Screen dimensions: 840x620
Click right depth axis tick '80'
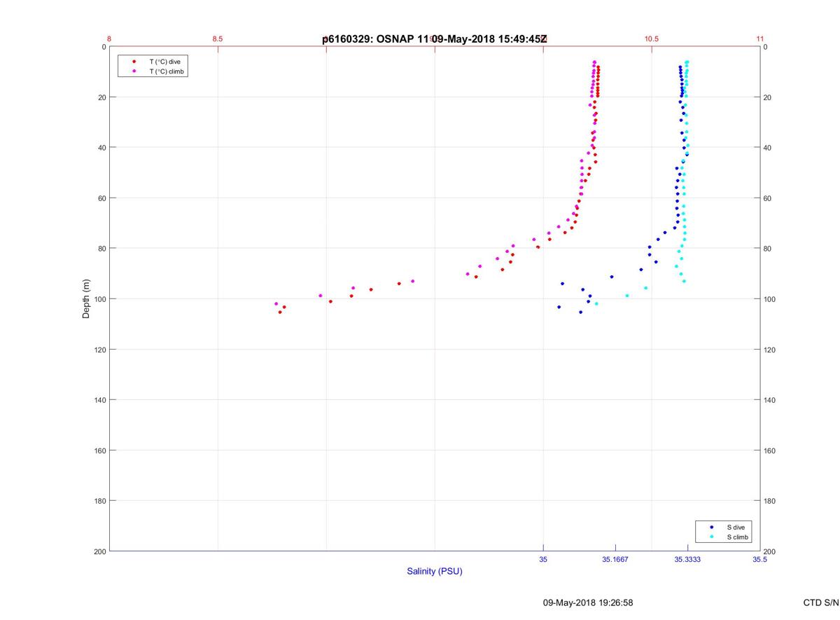768,249
